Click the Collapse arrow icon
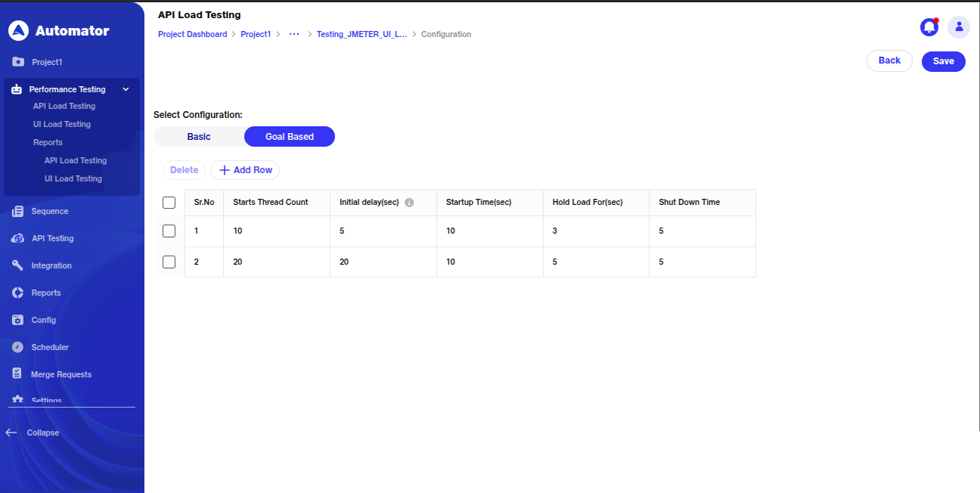Image resolution: width=980 pixels, height=493 pixels. [11, 433]
